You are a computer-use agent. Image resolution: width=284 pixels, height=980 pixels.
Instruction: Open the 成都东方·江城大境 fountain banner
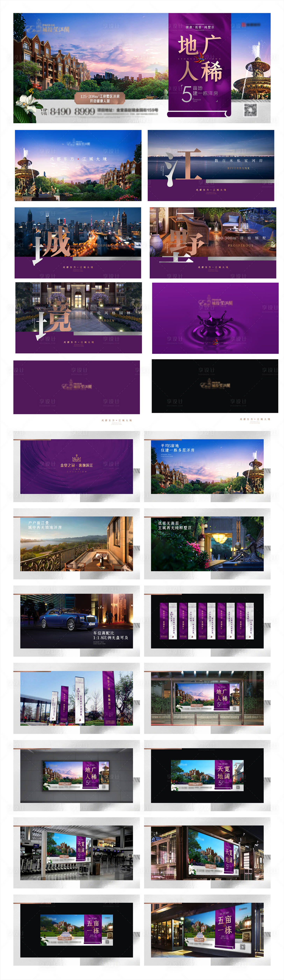tap(78, 165)
